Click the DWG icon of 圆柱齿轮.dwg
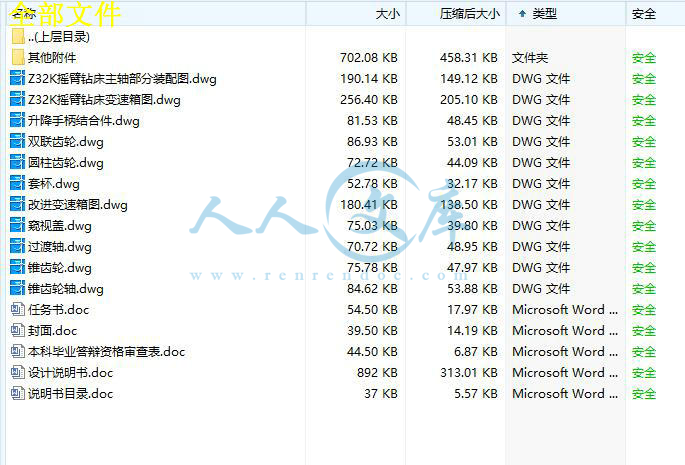 coord(17,163)
